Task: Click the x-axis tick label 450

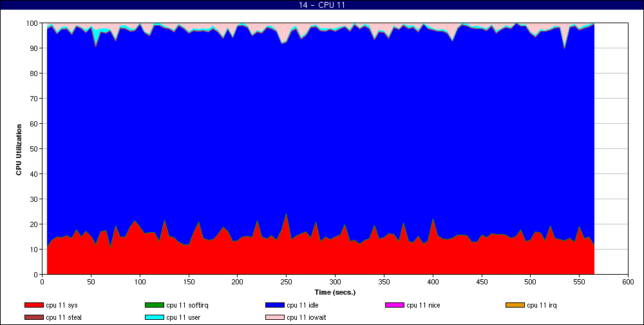Action: click(481, 282)
